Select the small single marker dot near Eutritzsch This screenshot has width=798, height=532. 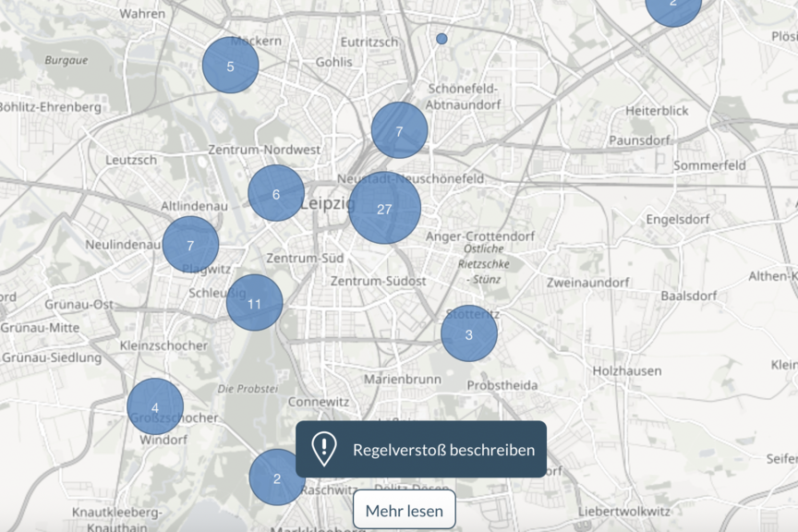click(x=441, y=39)
